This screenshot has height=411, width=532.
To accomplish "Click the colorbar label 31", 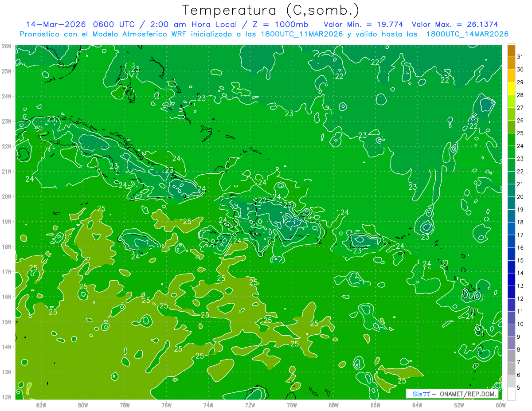I will pyautogui.click(x=520, y=57).
